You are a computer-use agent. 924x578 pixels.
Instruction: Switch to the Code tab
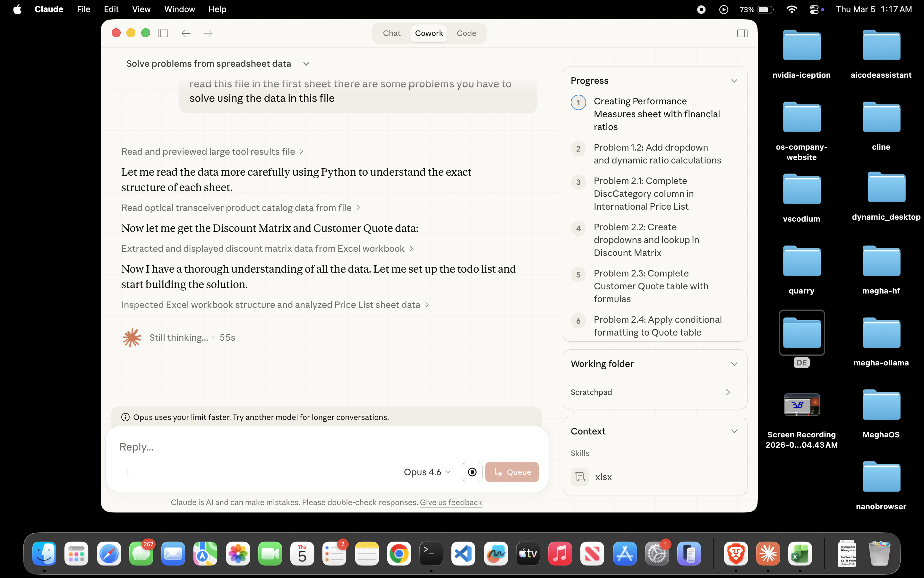[466, 33]
